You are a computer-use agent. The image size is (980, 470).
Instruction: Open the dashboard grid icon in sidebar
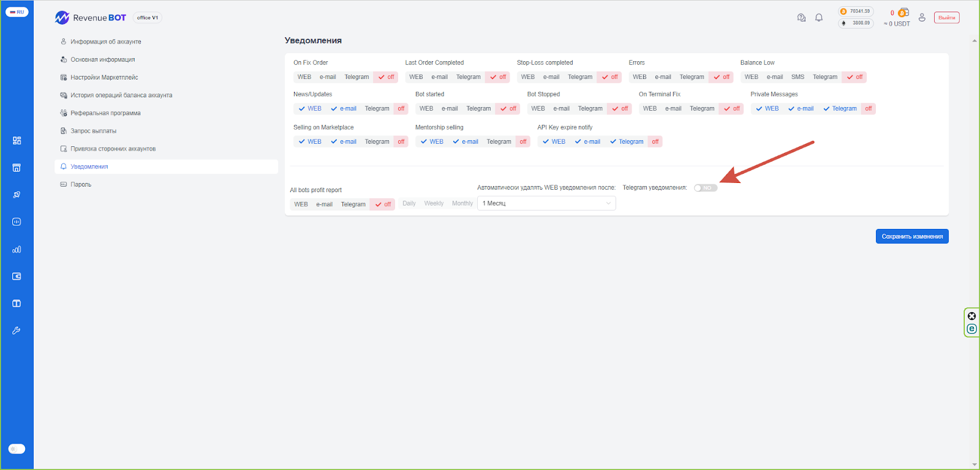17,141
